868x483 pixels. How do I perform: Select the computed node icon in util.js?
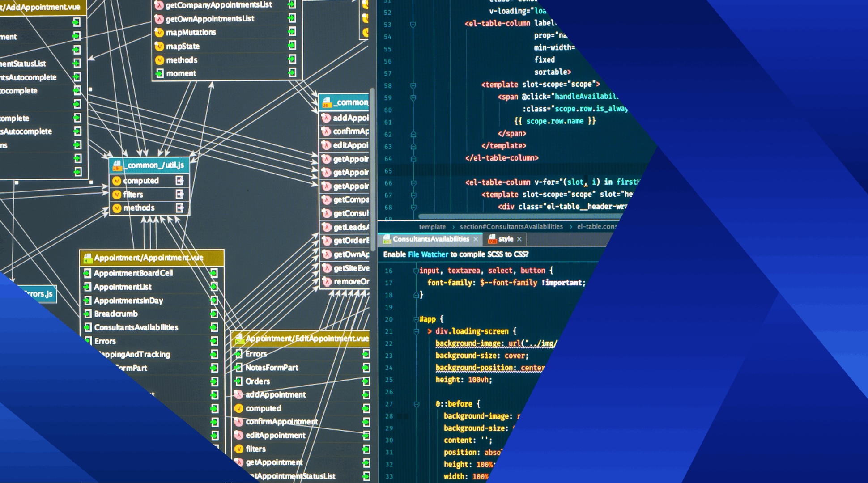[x=117, y=181]
